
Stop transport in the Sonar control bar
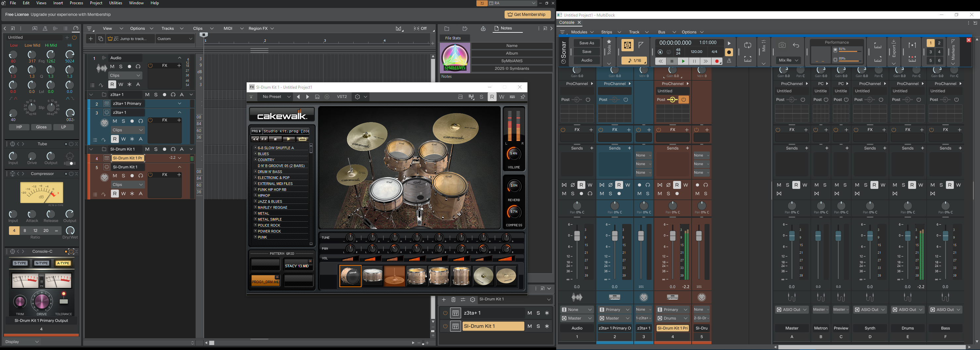coord(672,61)
